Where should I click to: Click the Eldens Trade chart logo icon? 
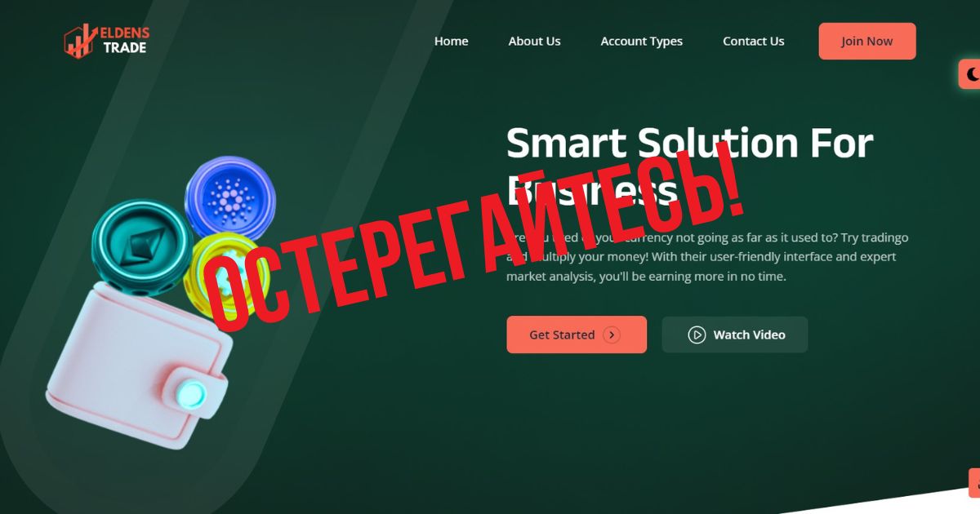pos(81,41)
